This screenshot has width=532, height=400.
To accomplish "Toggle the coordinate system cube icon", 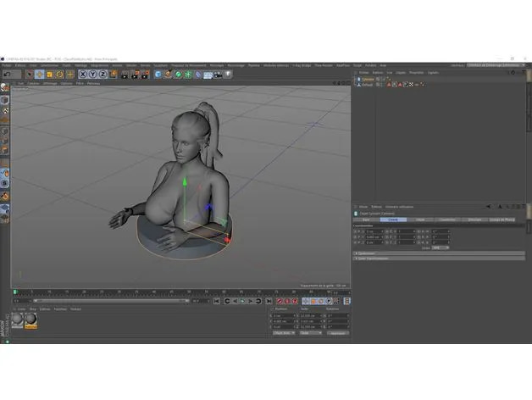I will (x=113, y=75).
